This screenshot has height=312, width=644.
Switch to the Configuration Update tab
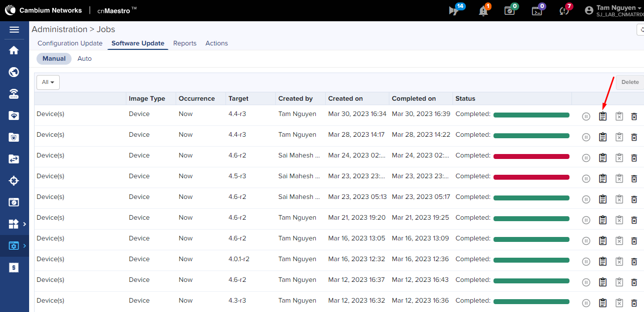70,43
